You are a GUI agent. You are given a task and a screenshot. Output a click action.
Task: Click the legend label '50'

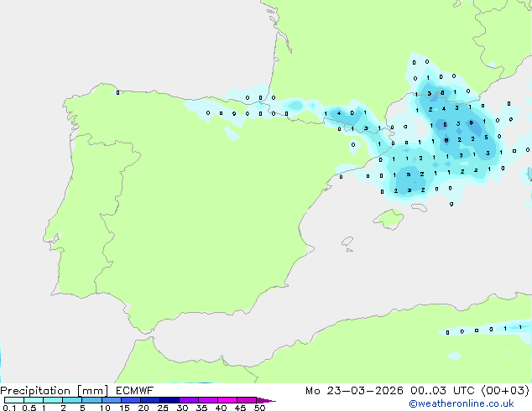259,408
